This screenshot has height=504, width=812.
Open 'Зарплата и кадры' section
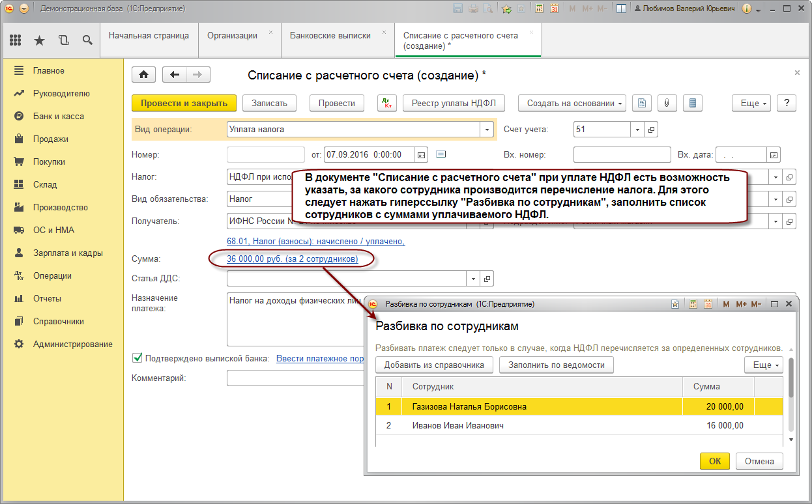click(68, 253)
